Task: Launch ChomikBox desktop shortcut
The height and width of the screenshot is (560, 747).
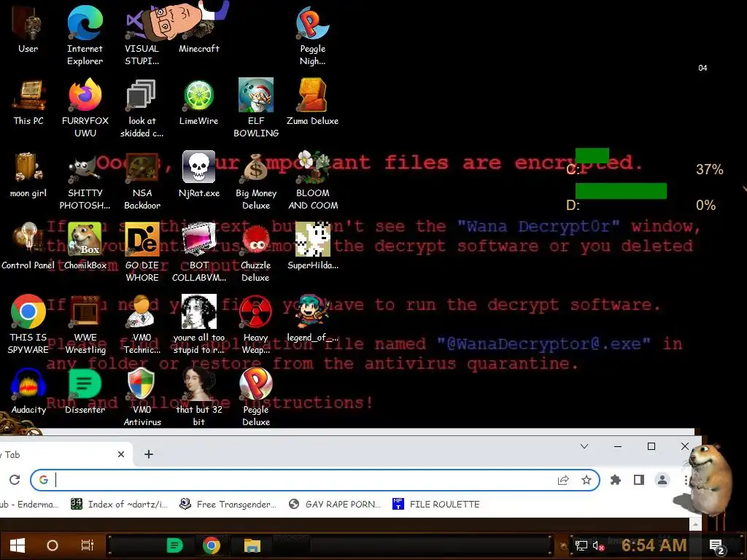Action: [x=85, y=246]
